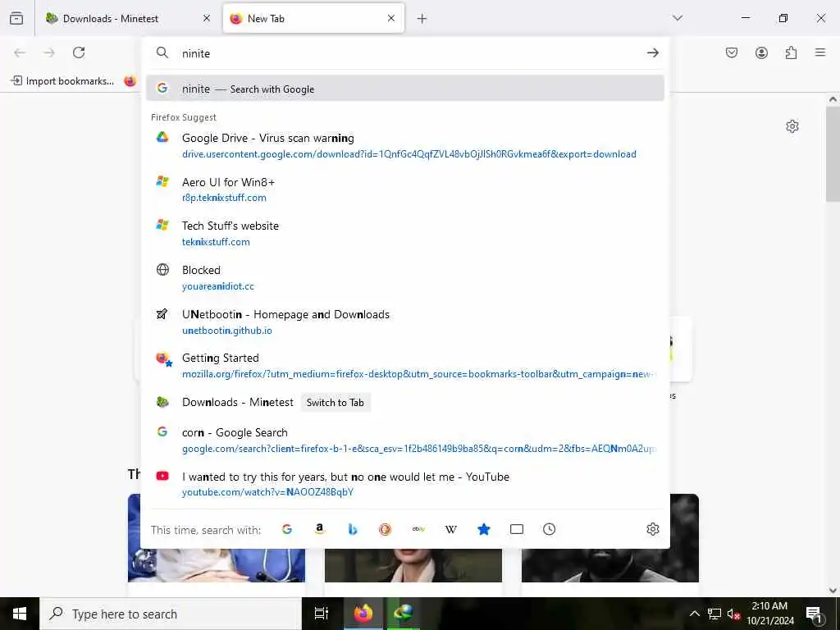
Task: Search this time with Google icon
Action: click(287, 529)
